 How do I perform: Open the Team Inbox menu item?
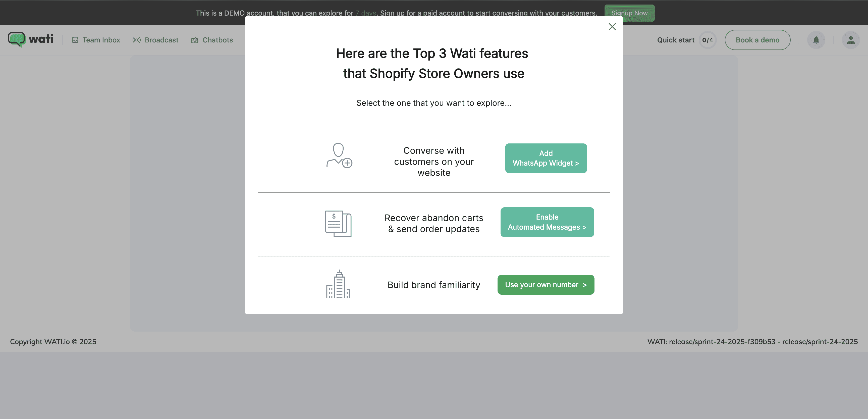101,40
